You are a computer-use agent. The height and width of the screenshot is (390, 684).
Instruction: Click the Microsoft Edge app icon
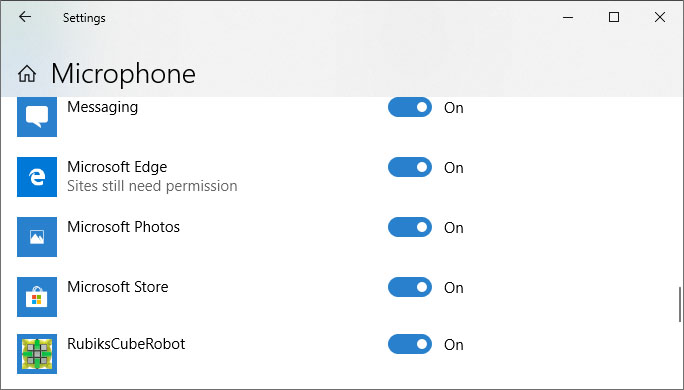click(37, 177)
